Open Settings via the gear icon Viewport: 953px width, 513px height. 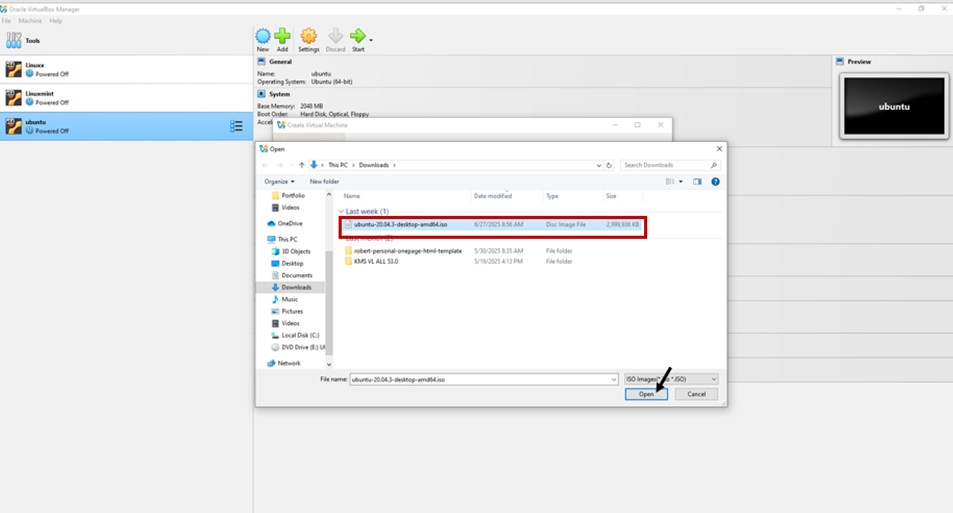click(308, 39)
